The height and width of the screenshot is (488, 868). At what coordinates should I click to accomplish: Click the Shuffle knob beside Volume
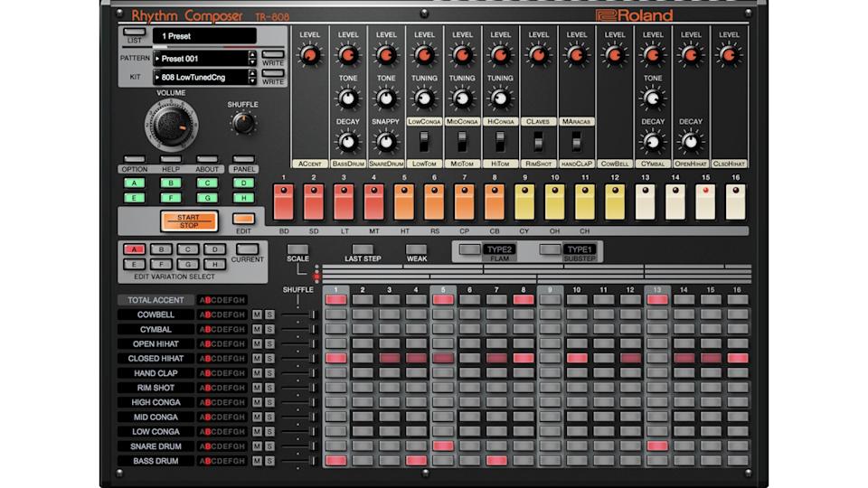click(x=242, y=124)
